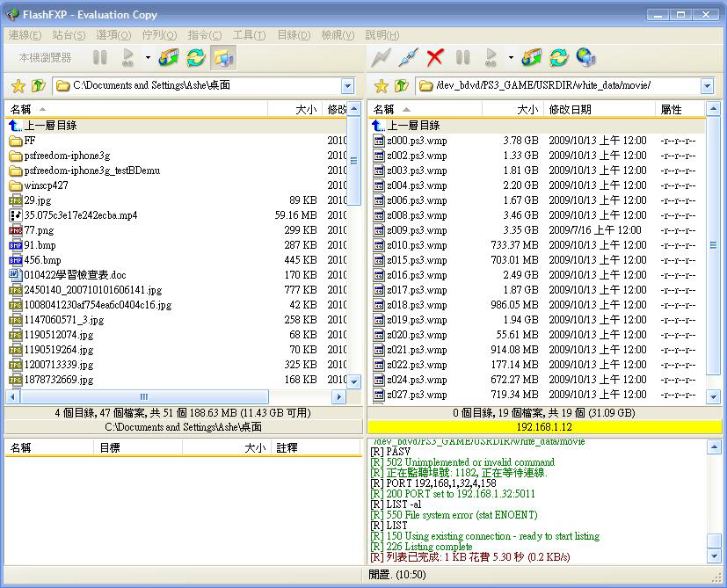Viewport: 727px width, 588px height.
Task: Click the remote Disconnect plug icon
Action: click(408, 57)
